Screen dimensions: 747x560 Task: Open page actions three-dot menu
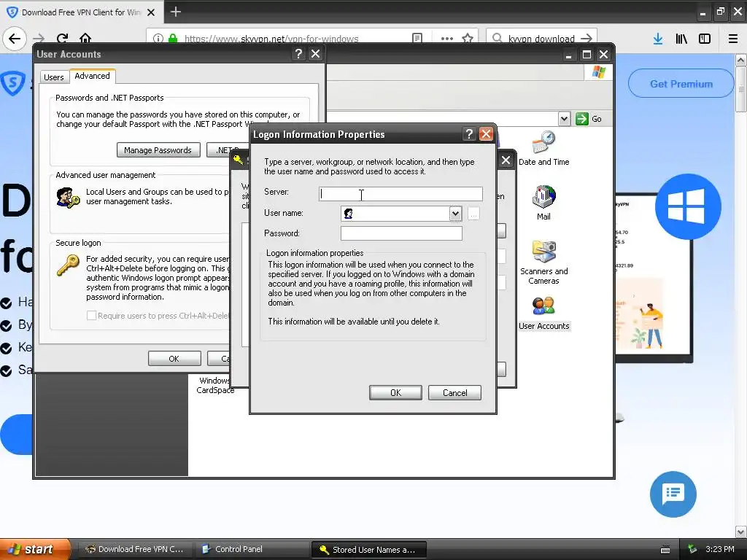[447, 39]
